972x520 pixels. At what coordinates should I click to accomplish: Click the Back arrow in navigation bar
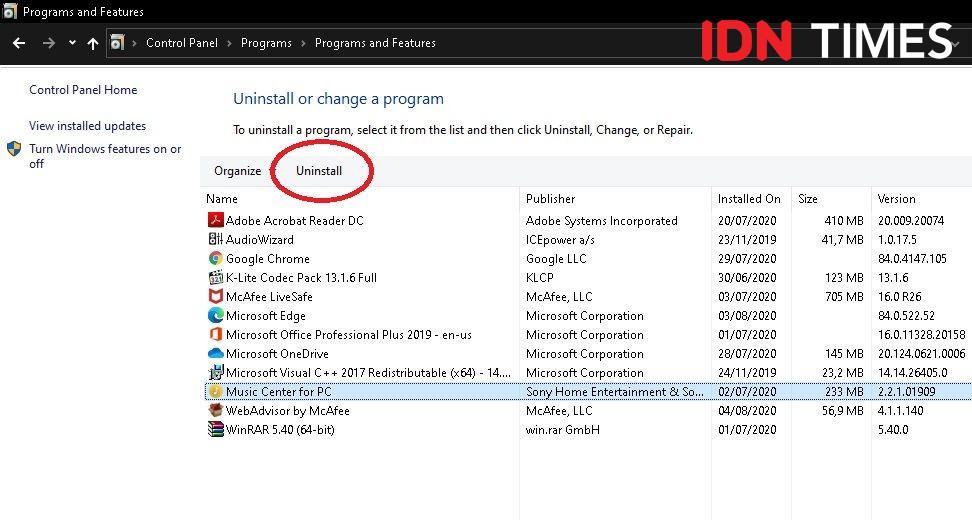19,43
